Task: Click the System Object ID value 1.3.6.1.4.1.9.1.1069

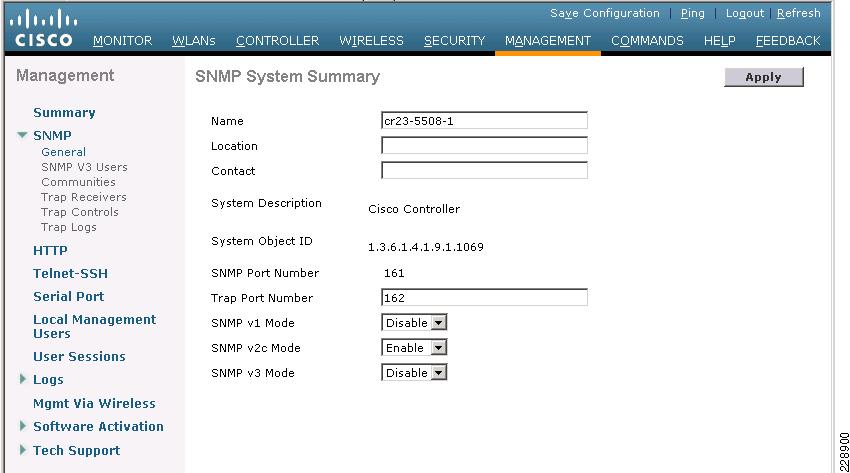Action: (426, 247)
